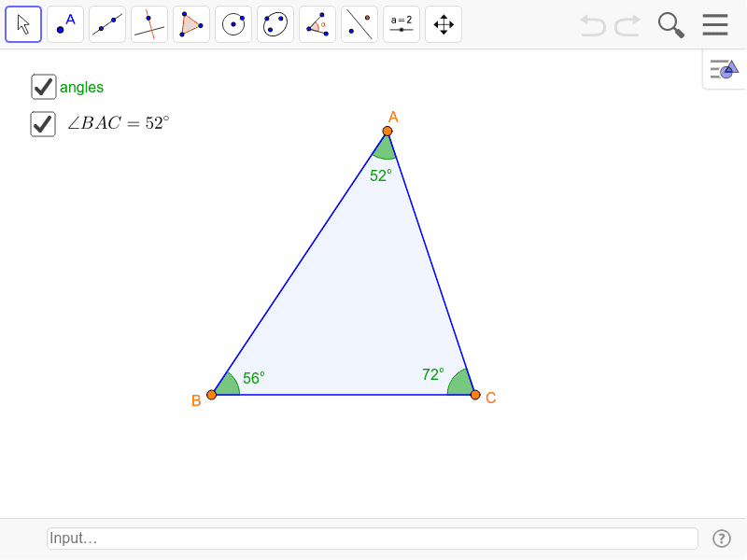Open the graphics view style bar
The image size is (747, 560).
(724, 69)
